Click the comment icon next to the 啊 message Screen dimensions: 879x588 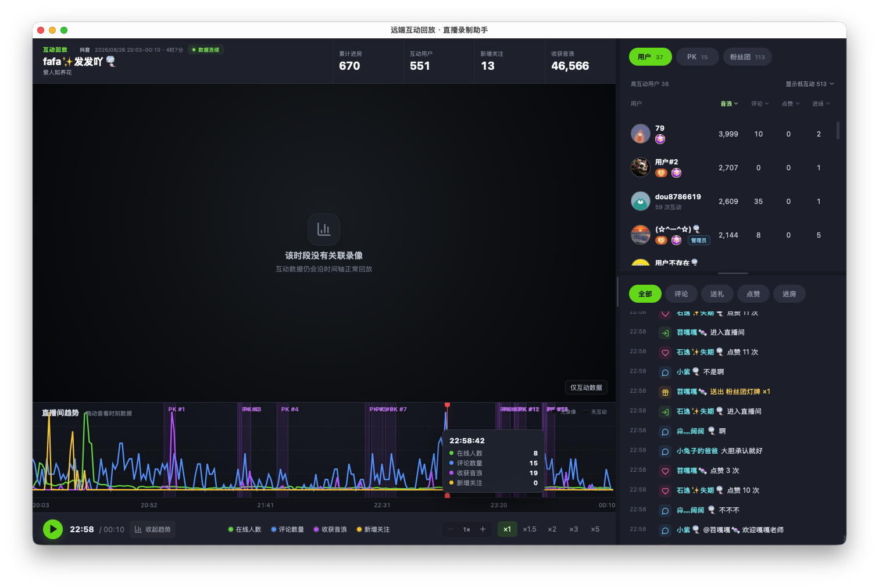[x=665, y=432]
